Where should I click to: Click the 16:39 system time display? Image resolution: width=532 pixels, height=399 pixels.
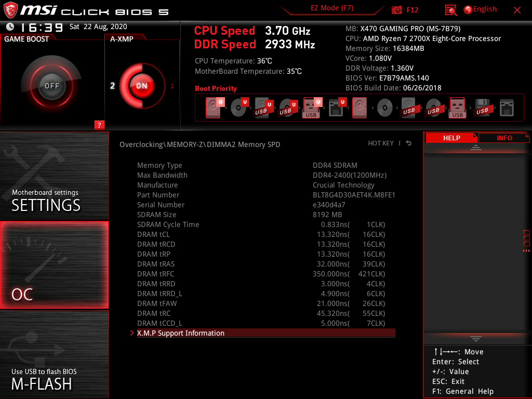click(42, 27)
